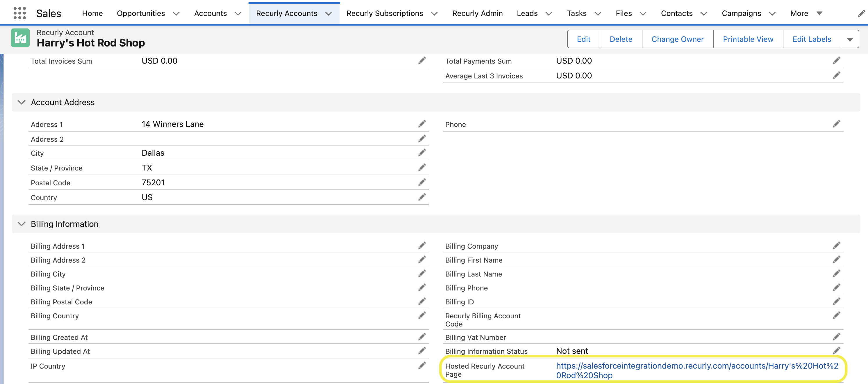Edit Billing Last Name pencil icon
This screenshot has width=868, height=384.
(836, 274)
